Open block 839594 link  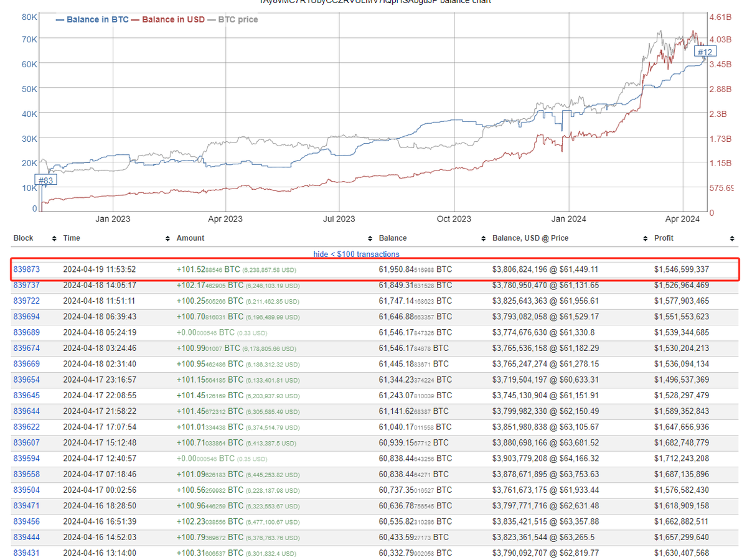26,458
